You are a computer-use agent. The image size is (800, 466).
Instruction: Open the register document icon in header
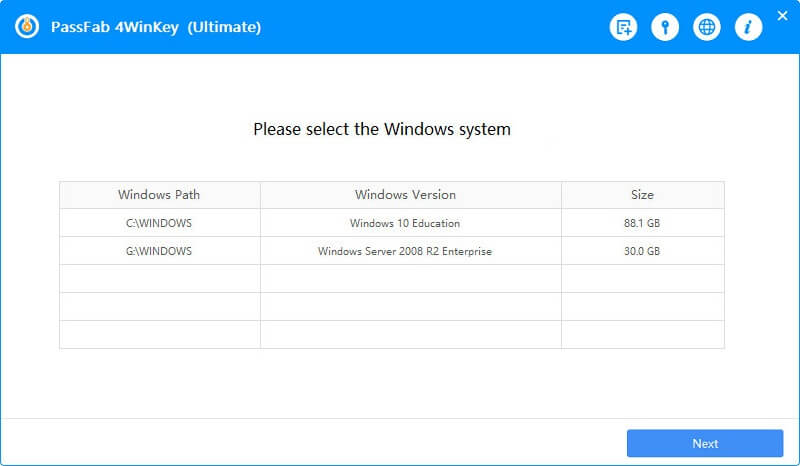pyautogui.click(x=623, y=27)
